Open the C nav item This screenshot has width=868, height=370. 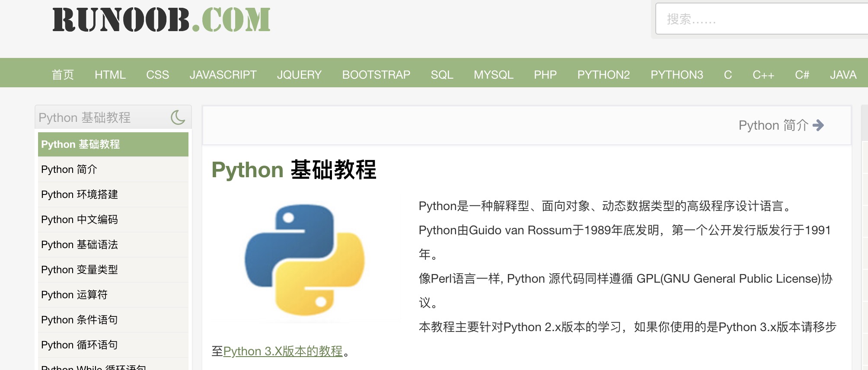(728, 75)
